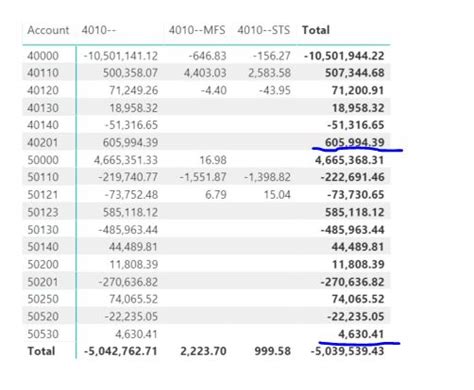
Task: Click value -43.95
Action: (x=275, y=90)
